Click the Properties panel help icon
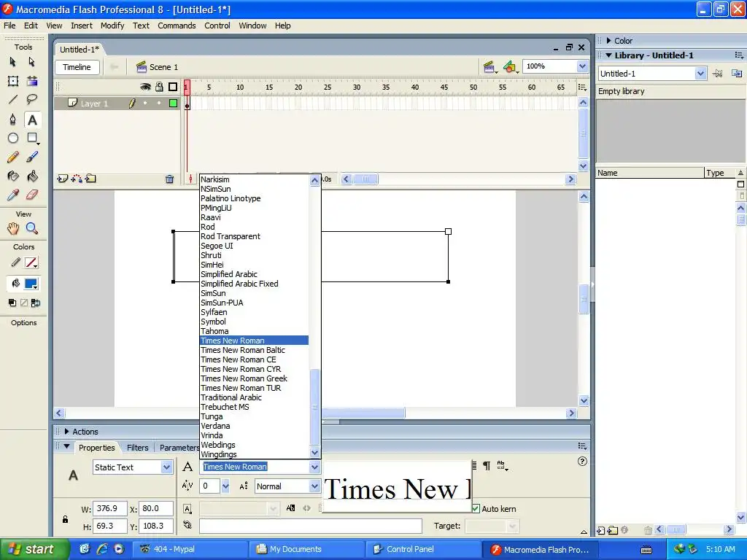747x560 pixels. click(x=582, y=461)
